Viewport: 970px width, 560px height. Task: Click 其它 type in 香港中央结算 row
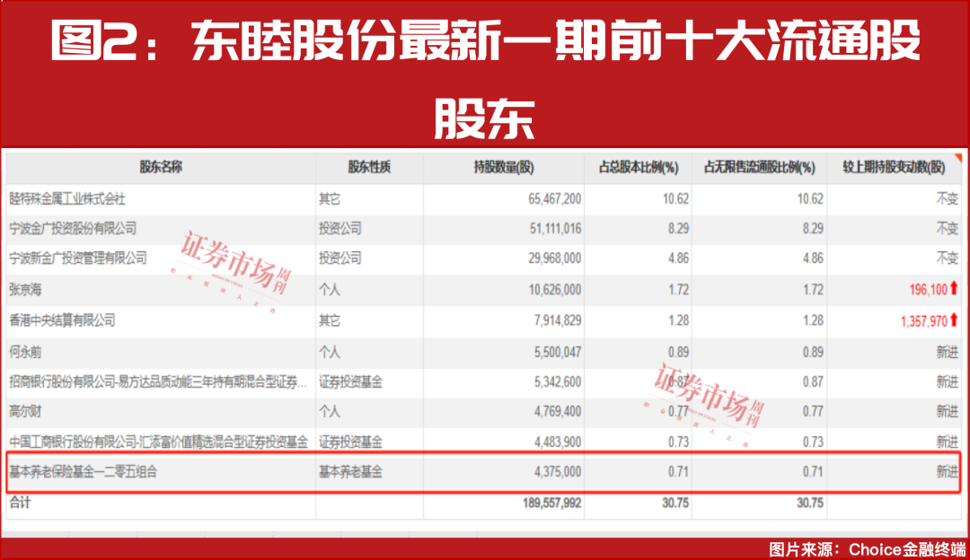pyautogui.click(x=329, y=320)
